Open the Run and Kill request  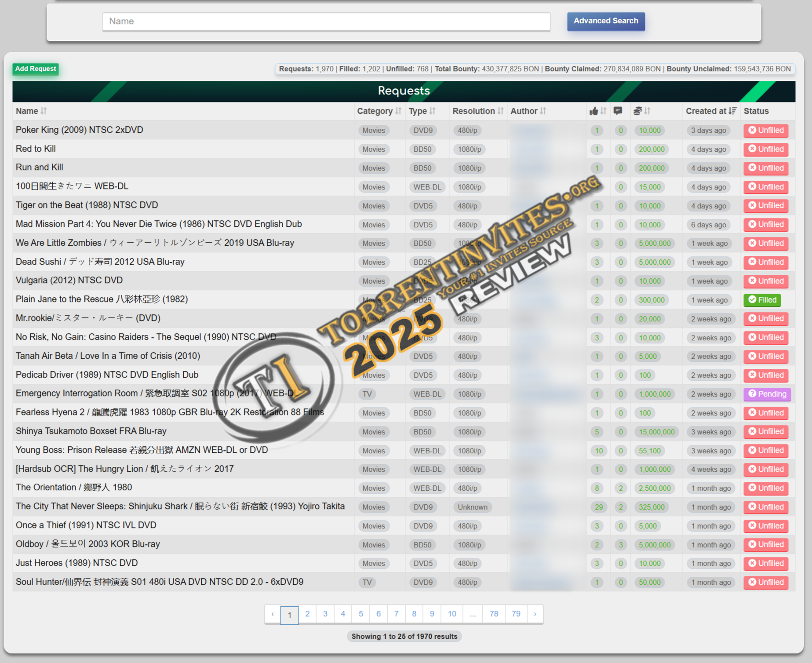tap(40, 168)
